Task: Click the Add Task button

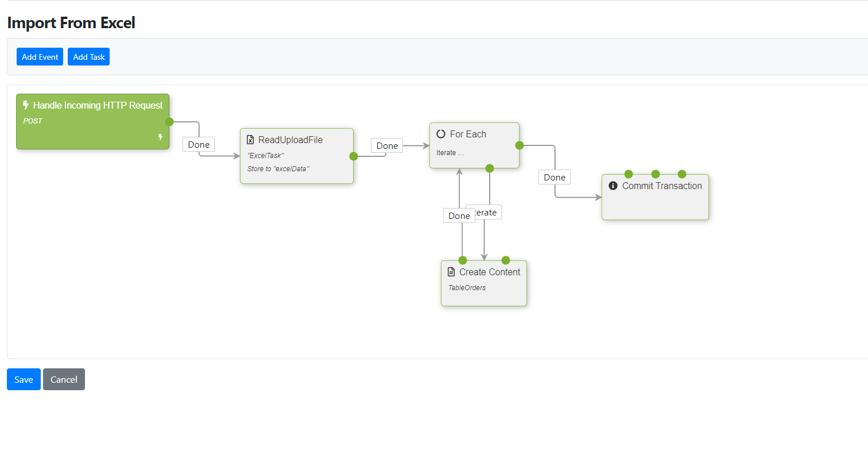Action: tap(88, 56)
